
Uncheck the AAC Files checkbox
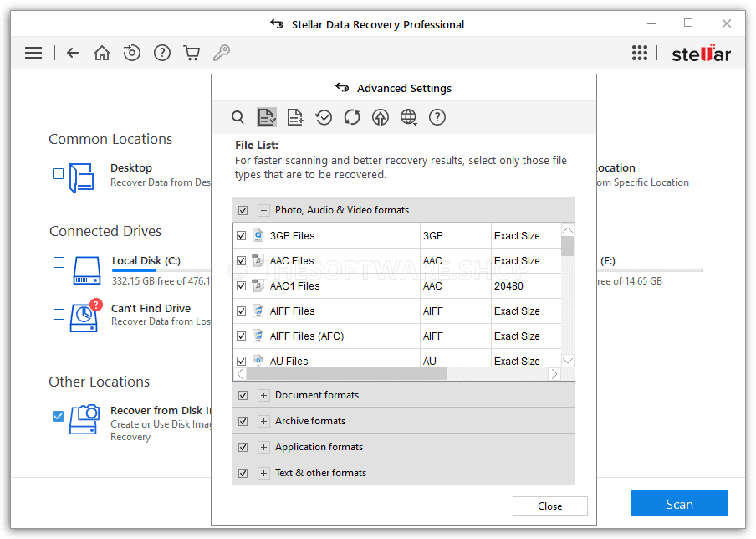coord(242,260)
